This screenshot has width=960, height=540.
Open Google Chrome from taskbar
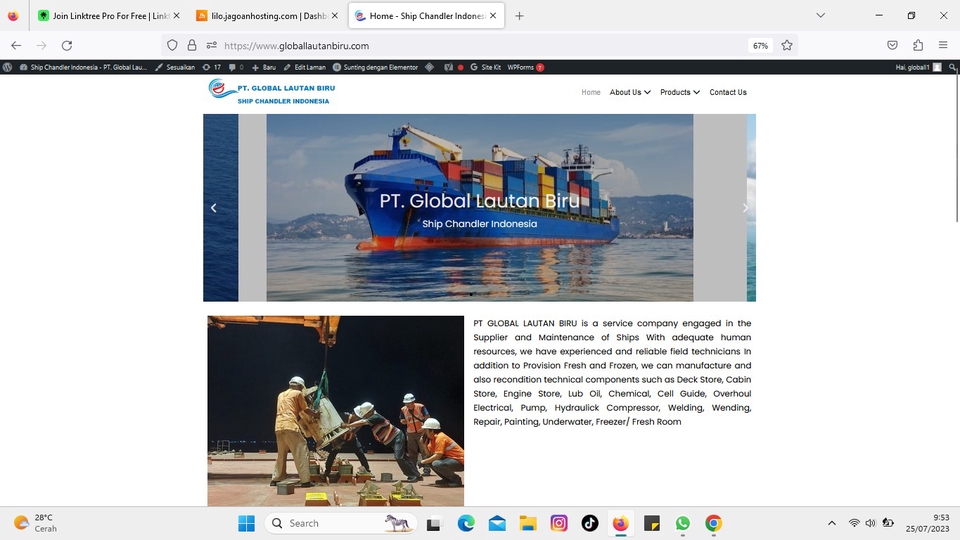click(713, 523)
